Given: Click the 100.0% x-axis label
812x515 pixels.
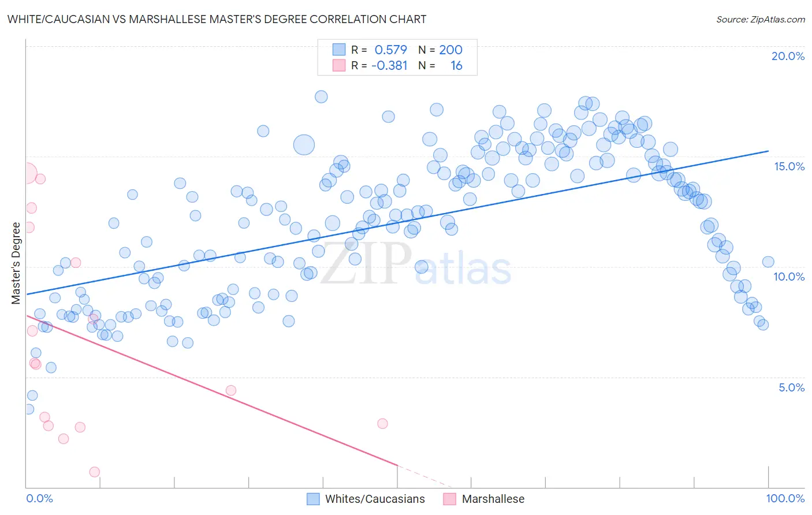Looking at the screenshot, I should point(785,498).
